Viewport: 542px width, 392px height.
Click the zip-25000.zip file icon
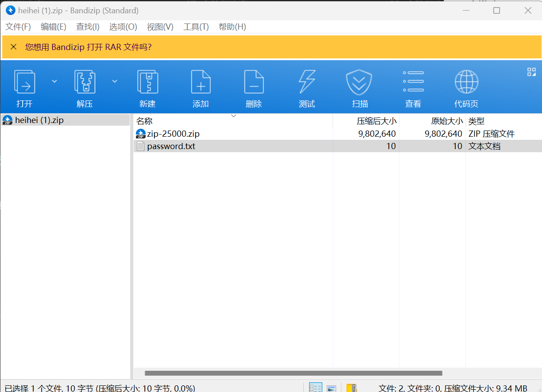click(141, 134)
